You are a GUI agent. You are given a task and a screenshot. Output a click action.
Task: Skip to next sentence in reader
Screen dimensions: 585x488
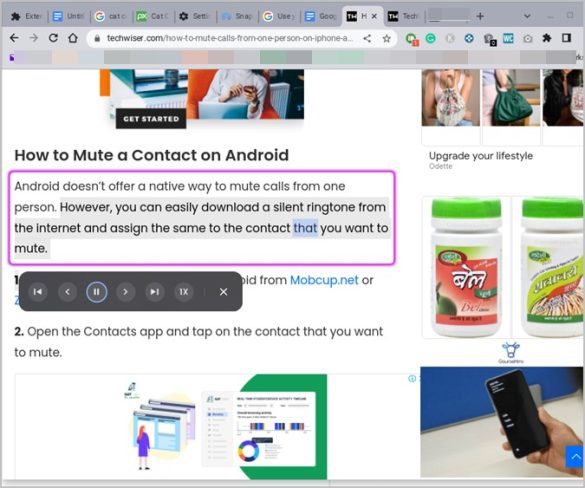pos(126,292)
